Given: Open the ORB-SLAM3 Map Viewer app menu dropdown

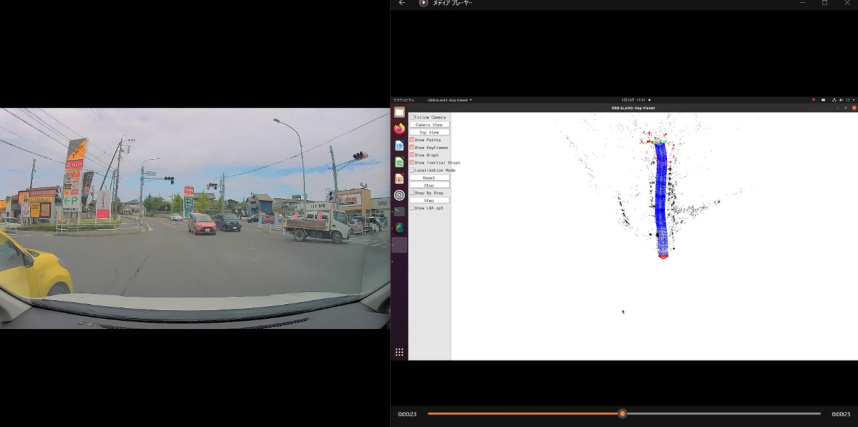Looking at the screenshot, I should point(450,100).
